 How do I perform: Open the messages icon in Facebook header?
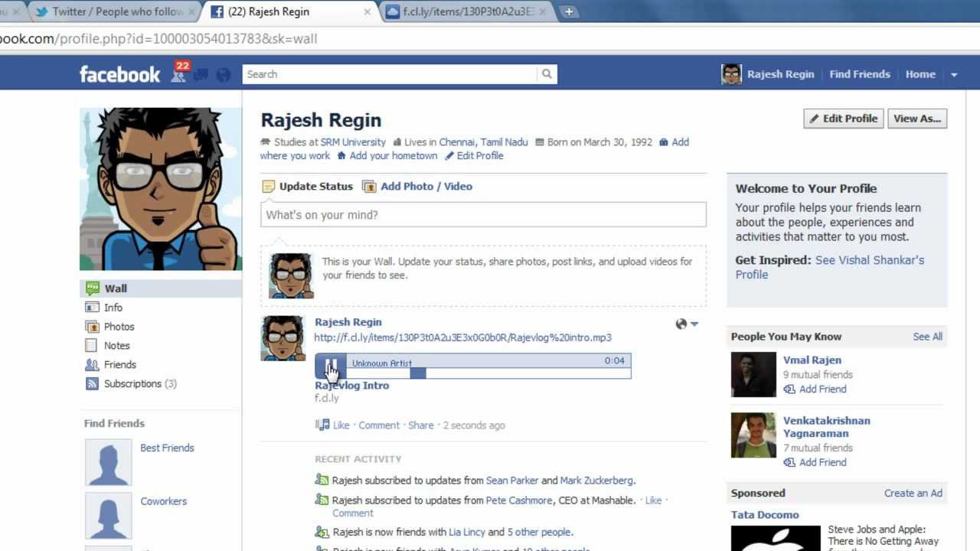coord(201,74)
